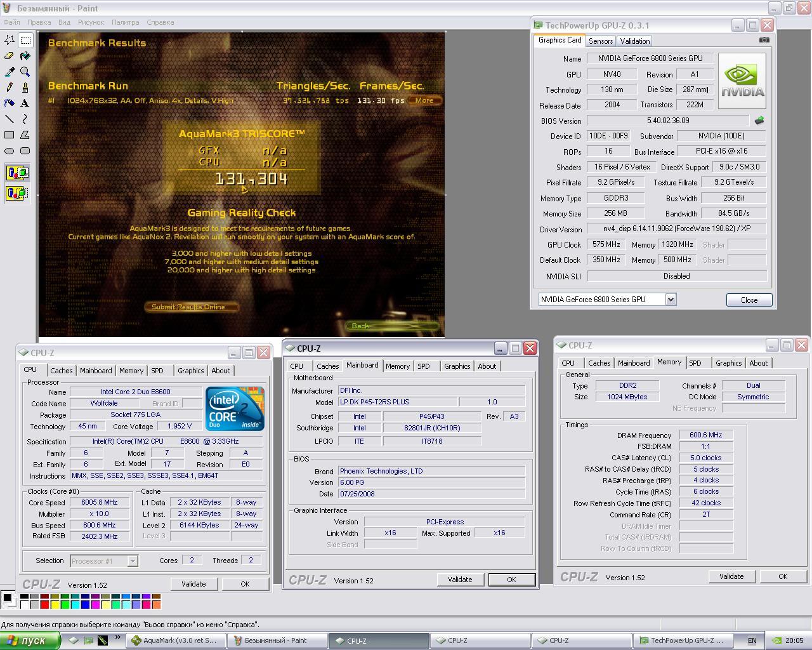
Task: Select the Curve tool in Paint
Action: point(25,119)
